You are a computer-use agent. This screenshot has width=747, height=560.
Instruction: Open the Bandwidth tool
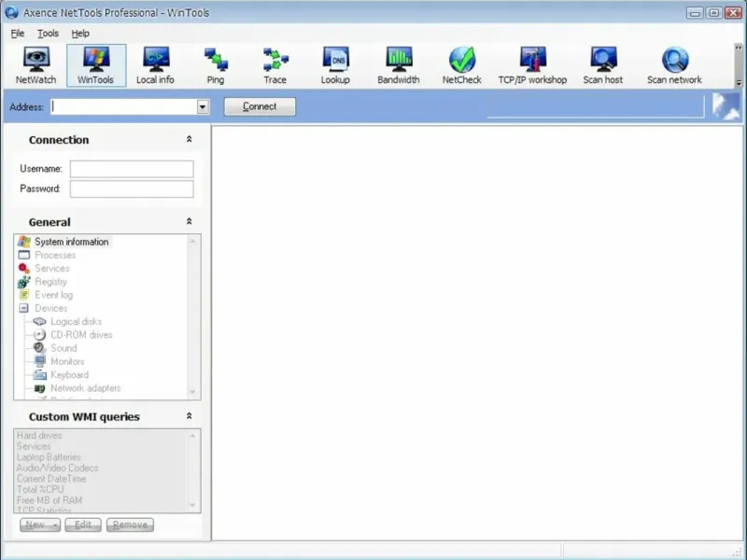tap(399, 65)
